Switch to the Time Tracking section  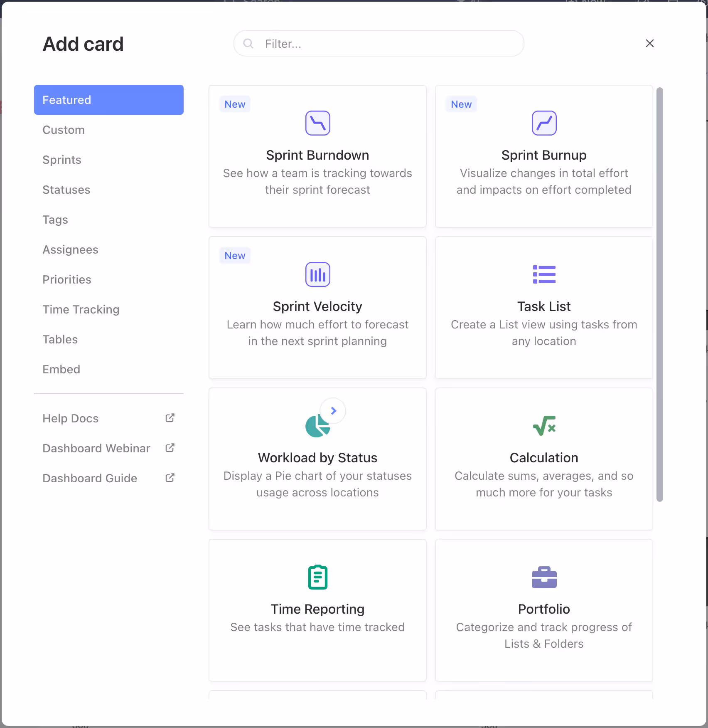pyautogui.click(x=81, y=309)
